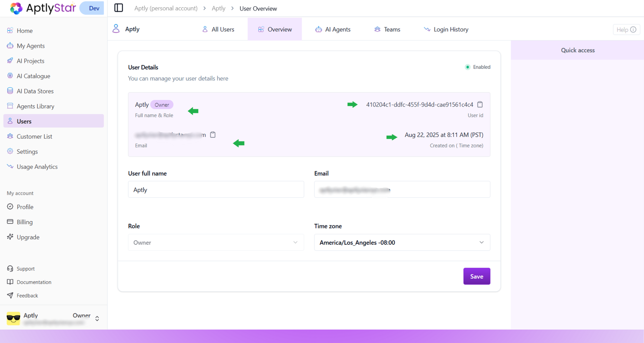Image resolution: width=644 pixels, height=343 pixels.
Task: Click the Billing card icon
Action: (x=10, y=222)
